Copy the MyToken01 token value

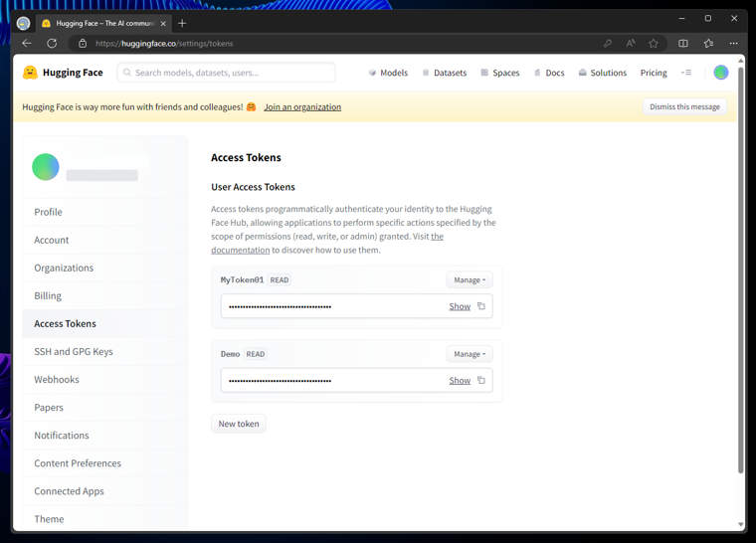pos(481,306)
